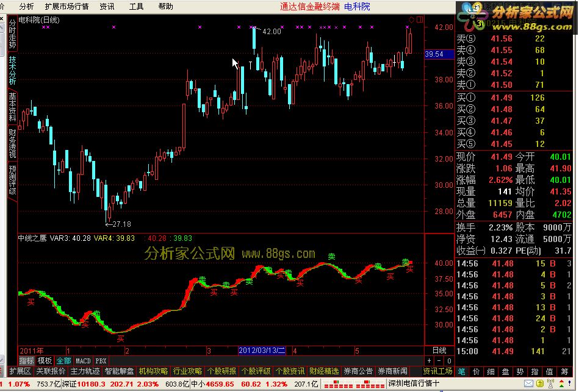
Task: Click the 日线 period label
Action: (x=439, y=351)
